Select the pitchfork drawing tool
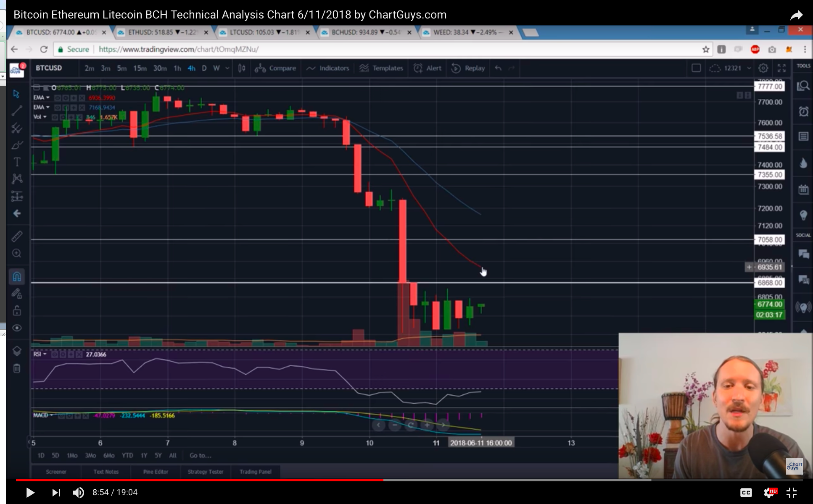Screen dimensions: 813x504 pyautogui.click(x=17, y=128)
